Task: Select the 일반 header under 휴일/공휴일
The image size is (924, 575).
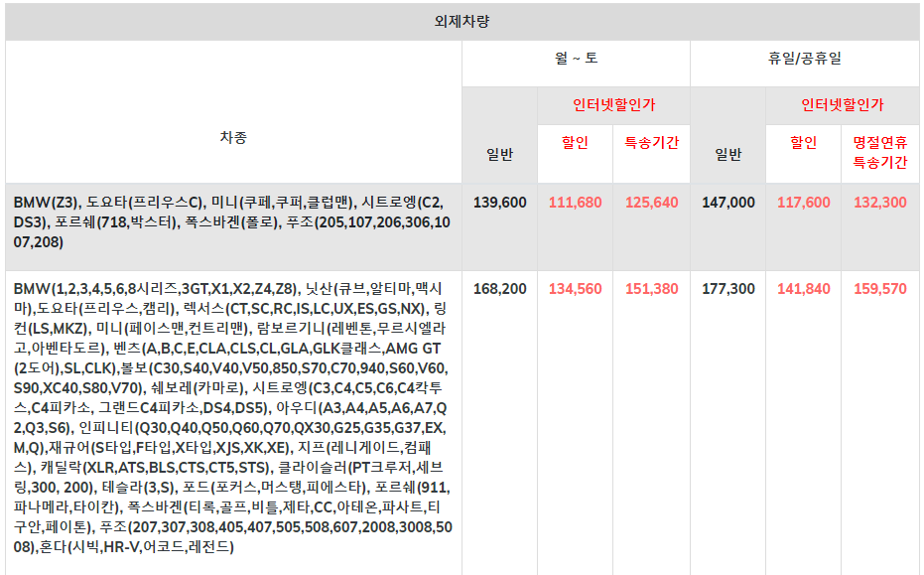Action: [x=728, y=155]
